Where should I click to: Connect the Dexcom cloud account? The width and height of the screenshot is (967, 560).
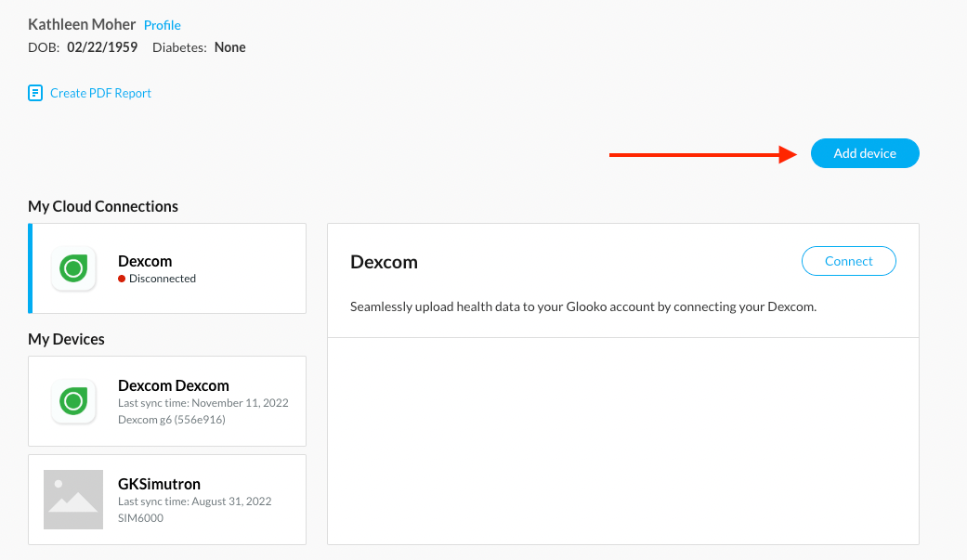click(848, 261)
